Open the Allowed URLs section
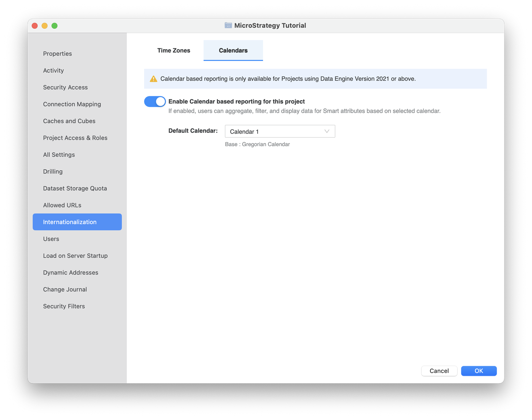This screenshot has width=532, height=420. tap(62, 205)
